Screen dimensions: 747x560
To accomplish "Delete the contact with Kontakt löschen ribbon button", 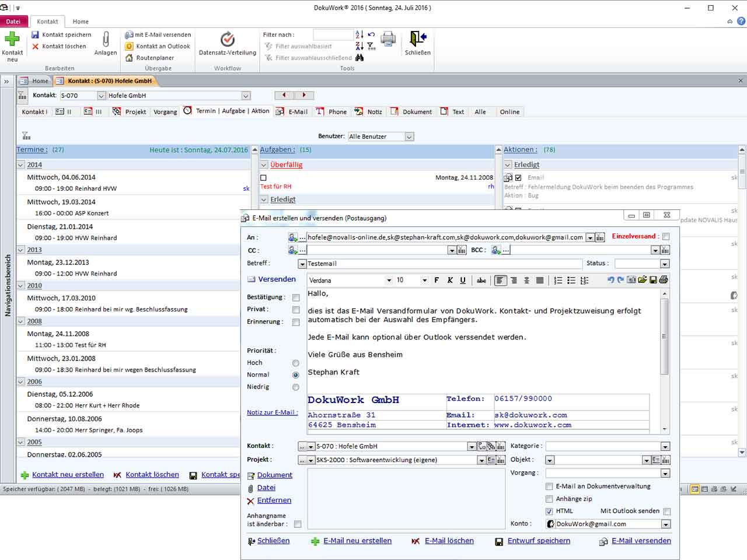I will click(58, 46).
